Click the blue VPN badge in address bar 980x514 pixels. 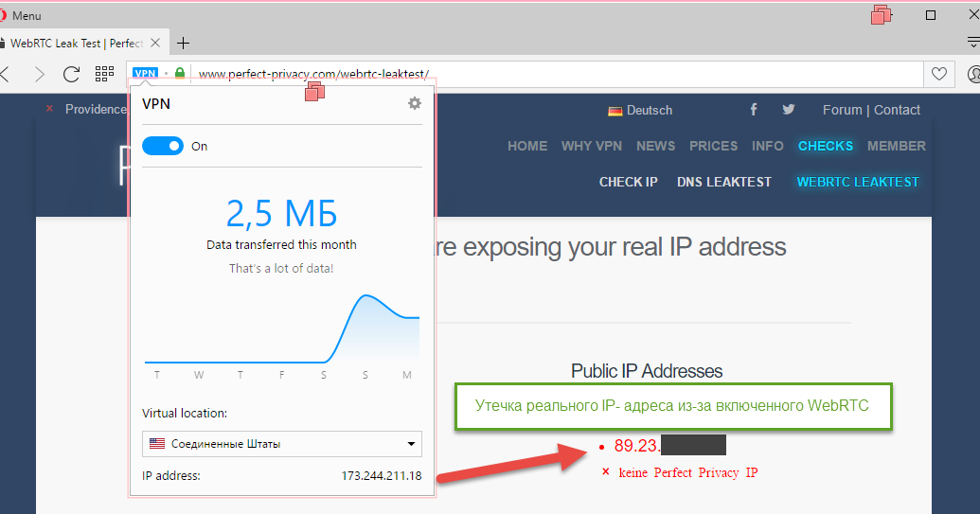coord(145,73)
